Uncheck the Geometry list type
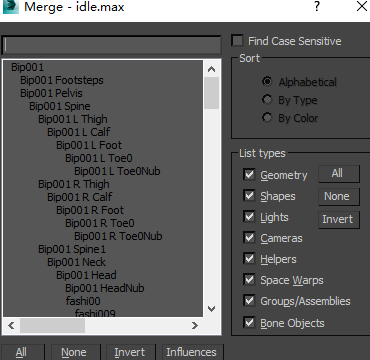This screenshot has width=370, height=360. [x=249, y=174]
